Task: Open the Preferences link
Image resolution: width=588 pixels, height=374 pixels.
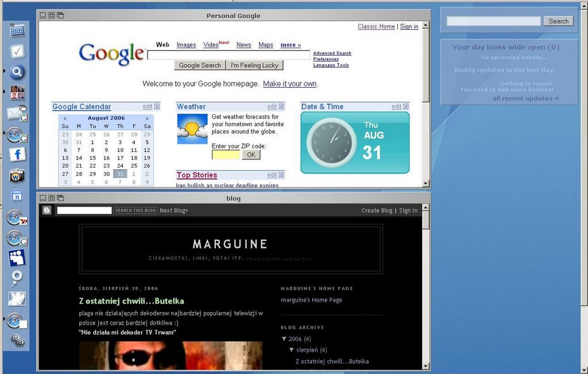Action: (326, 59)
